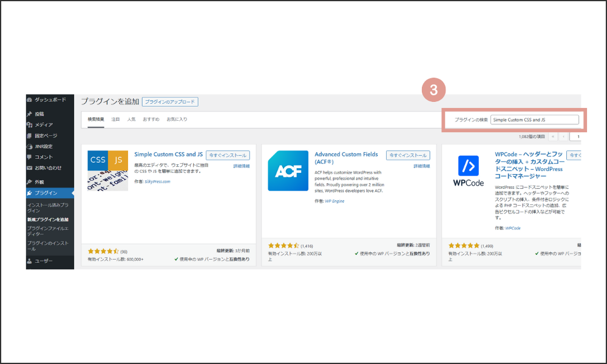Click the ACF plugin logo

pyautogui.click(x=288, y=170)
